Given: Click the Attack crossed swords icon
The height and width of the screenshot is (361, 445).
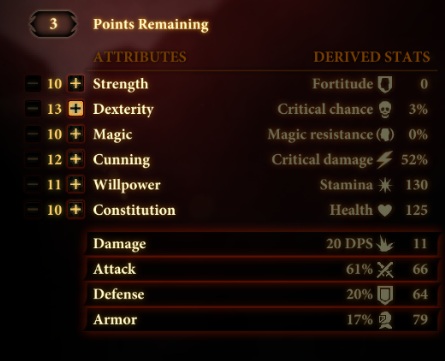Looking at the screenshot, I should [x=385, y=270].
